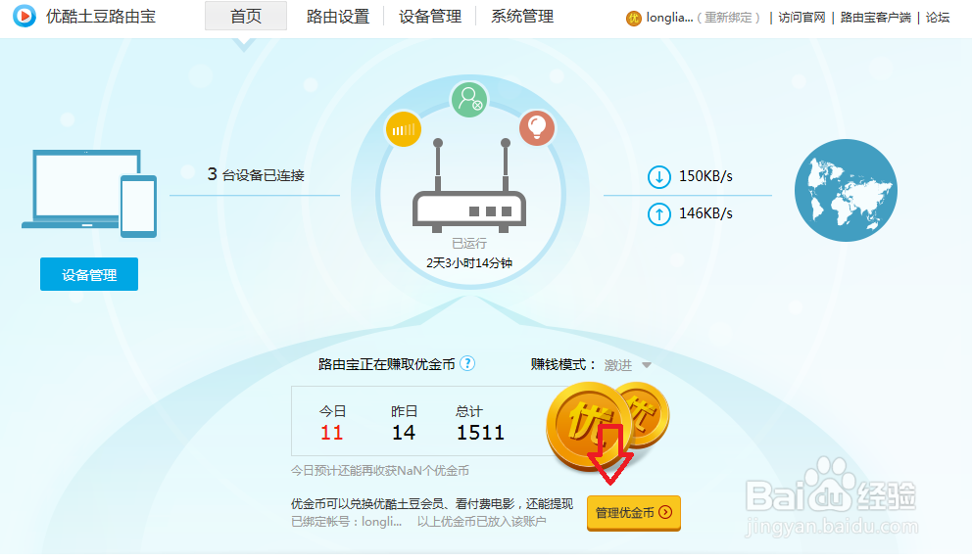Click the orange light bulb icon
This screenshot has width=972, height=560.
(537, 127)
